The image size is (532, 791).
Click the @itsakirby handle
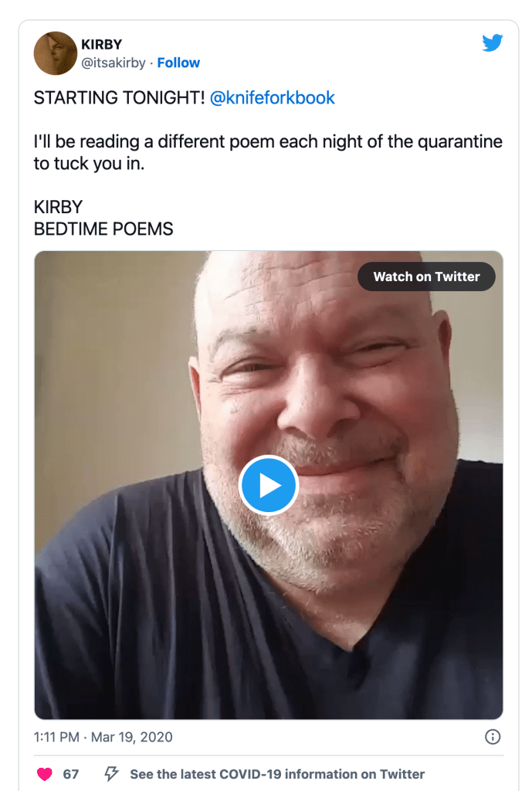[x=114, y=63]
